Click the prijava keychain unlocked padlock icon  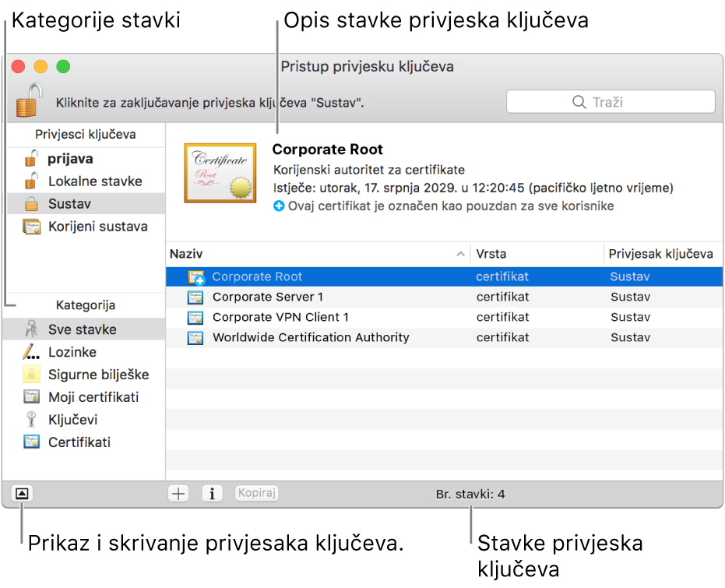[x=31, y=159]
